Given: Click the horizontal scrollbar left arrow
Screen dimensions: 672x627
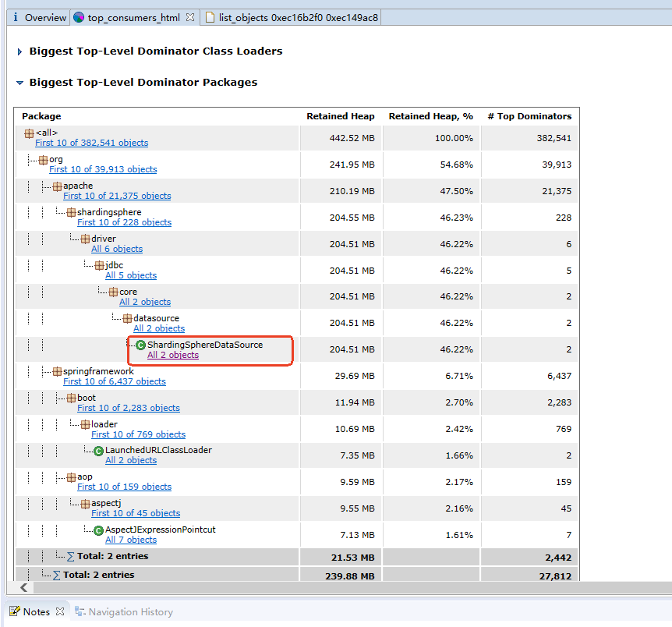Looking at the screenshot, I should (23, 587).
